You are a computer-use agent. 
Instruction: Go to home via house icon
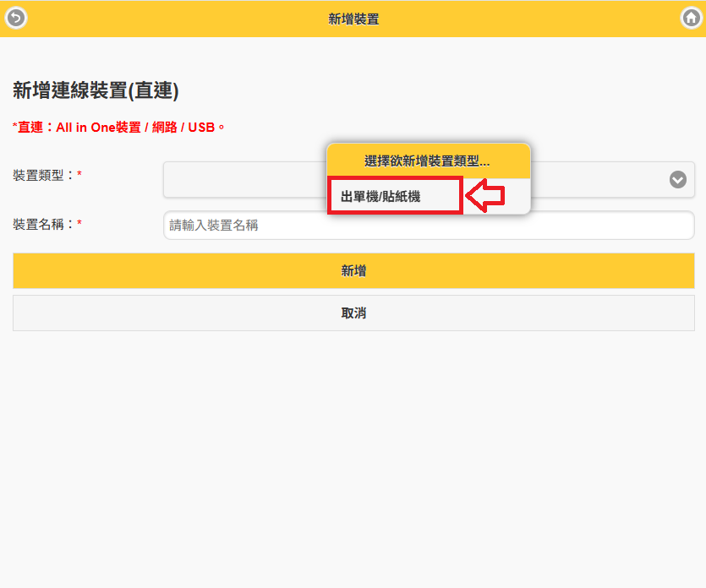click(691, 18)
